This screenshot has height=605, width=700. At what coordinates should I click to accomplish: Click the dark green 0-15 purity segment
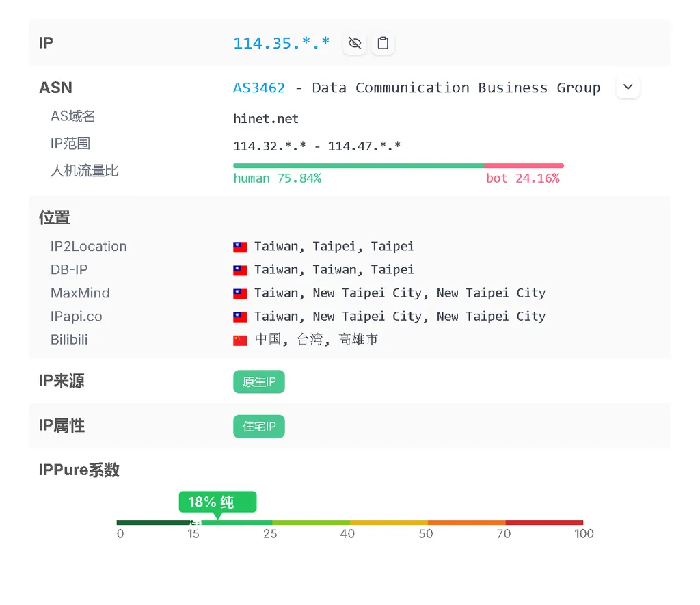point(154,522)
